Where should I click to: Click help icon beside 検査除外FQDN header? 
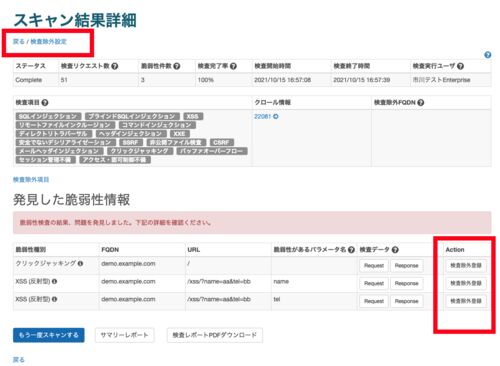[421, 103]
